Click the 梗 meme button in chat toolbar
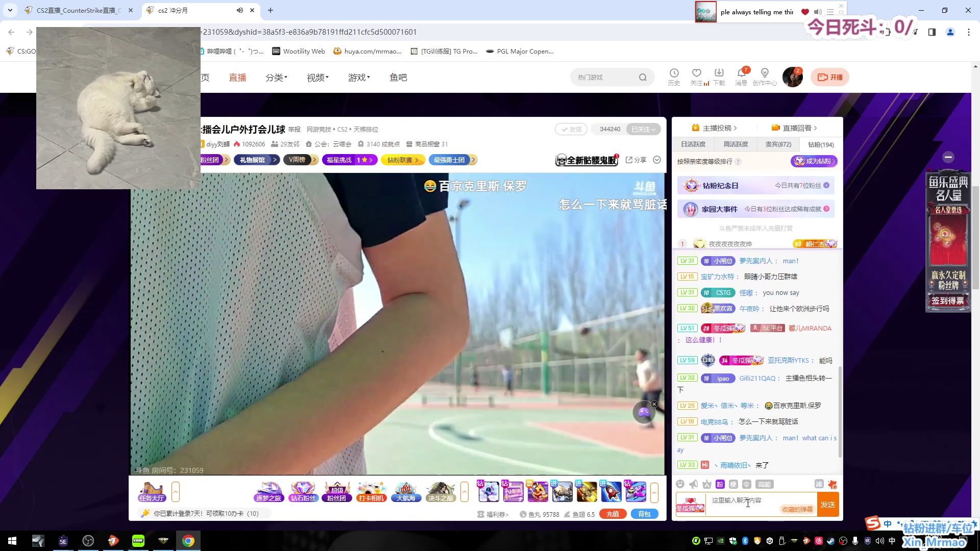The height and width of the screenshot is (551, 980). pyautogui.click(x=733, y=484)
